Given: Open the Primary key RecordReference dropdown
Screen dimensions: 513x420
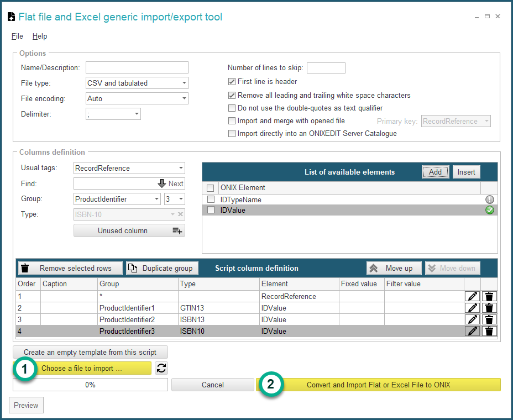Looking at the screenshot, I should (x=486, y=121).
